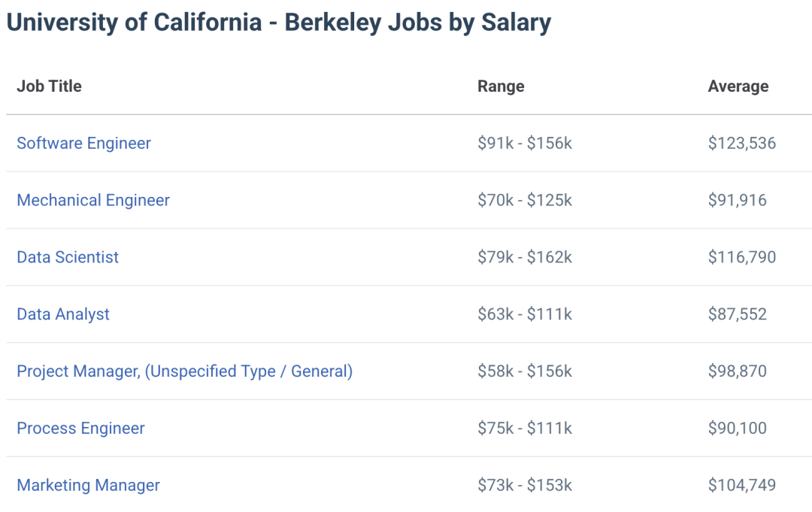Click the $79k - $162k range value

click(525, 257)
